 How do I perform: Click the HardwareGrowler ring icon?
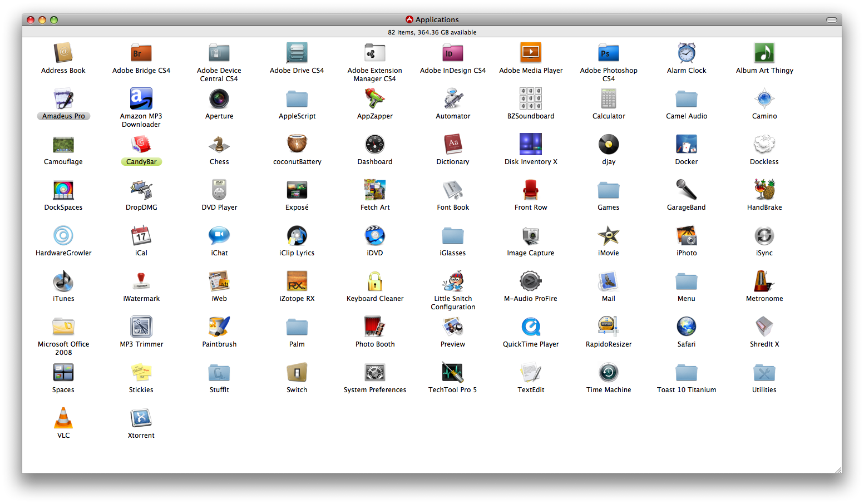pyautogui.click(x=63, y=235)
